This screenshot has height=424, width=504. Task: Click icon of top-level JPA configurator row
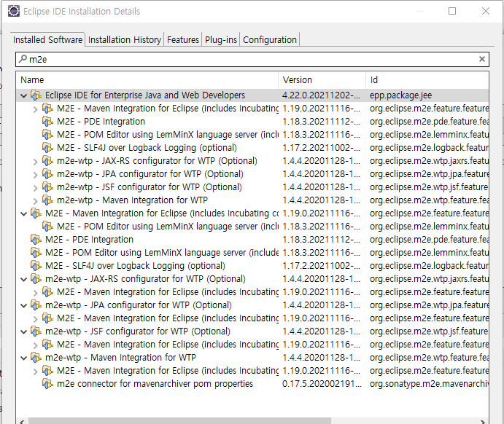(36, 305)
